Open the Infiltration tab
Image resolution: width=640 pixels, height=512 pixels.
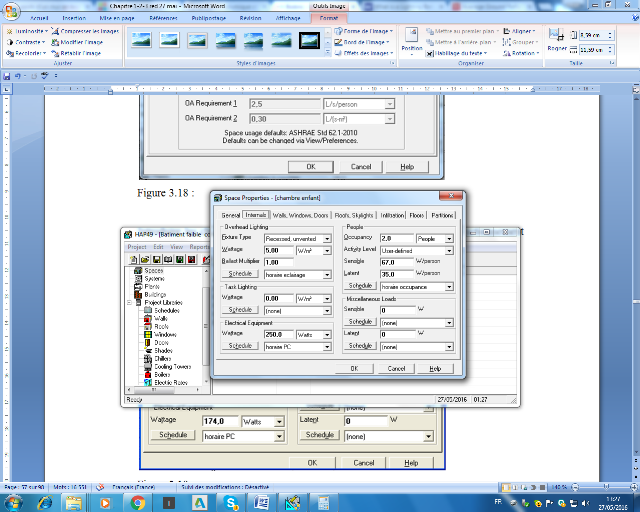(392, 215)
